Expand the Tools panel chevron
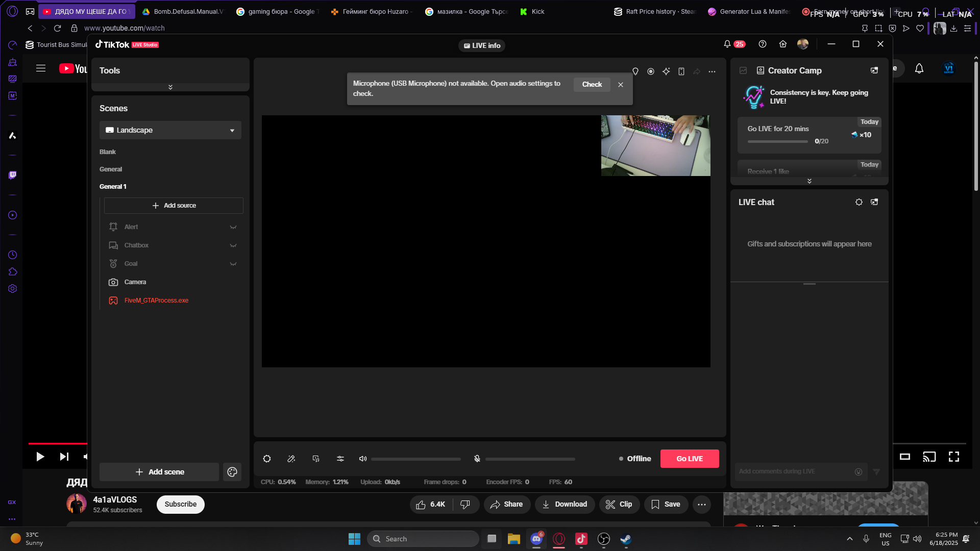 (x=170, y=87)
